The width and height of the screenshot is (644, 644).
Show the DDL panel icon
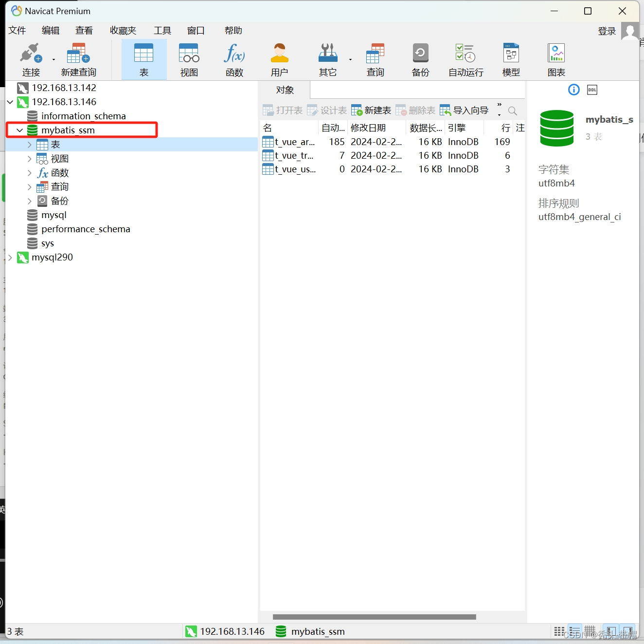click(592, 90)
